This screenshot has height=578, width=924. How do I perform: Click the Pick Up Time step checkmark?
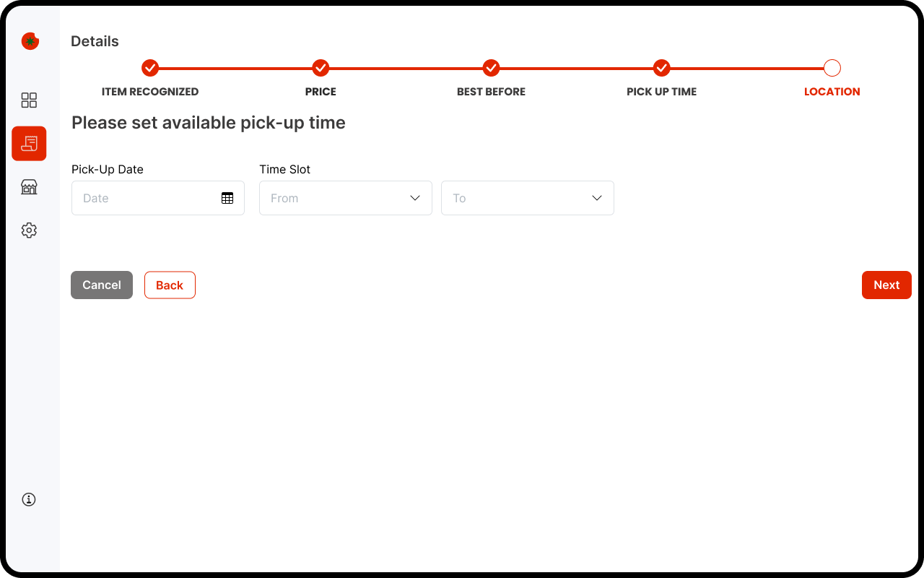click(661, 68)
